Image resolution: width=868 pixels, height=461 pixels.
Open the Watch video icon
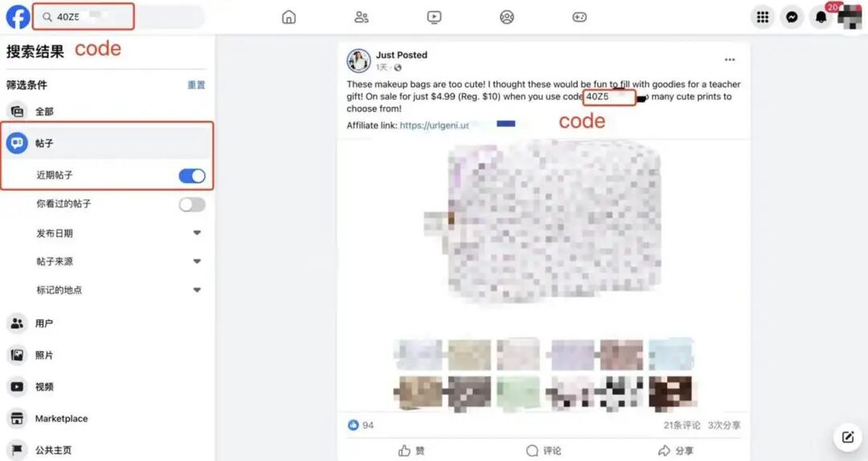(435, 17)
